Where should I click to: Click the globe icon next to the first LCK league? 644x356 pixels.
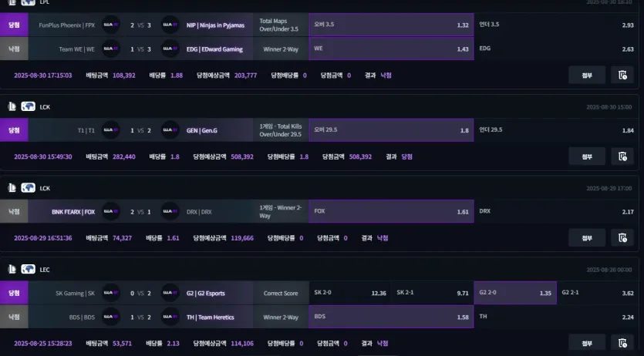coord(28,106)
